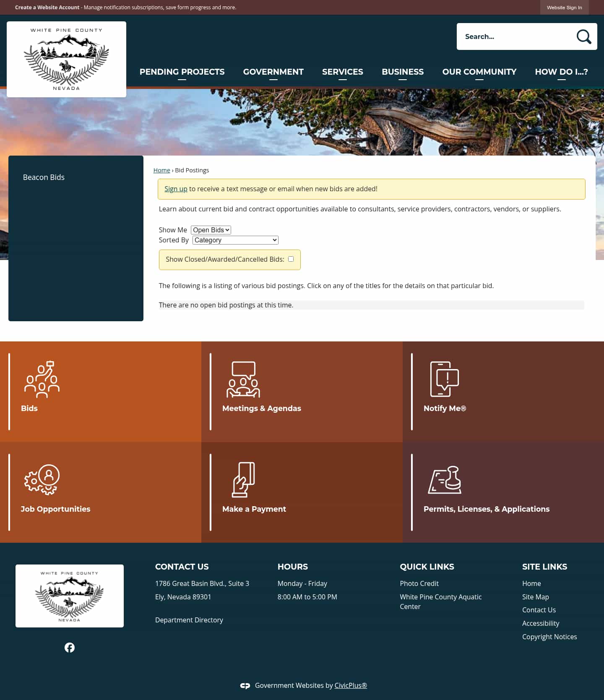Open Job Opportunities gear icon
Screen dimensions: 604x700
[x=42, y=480]
